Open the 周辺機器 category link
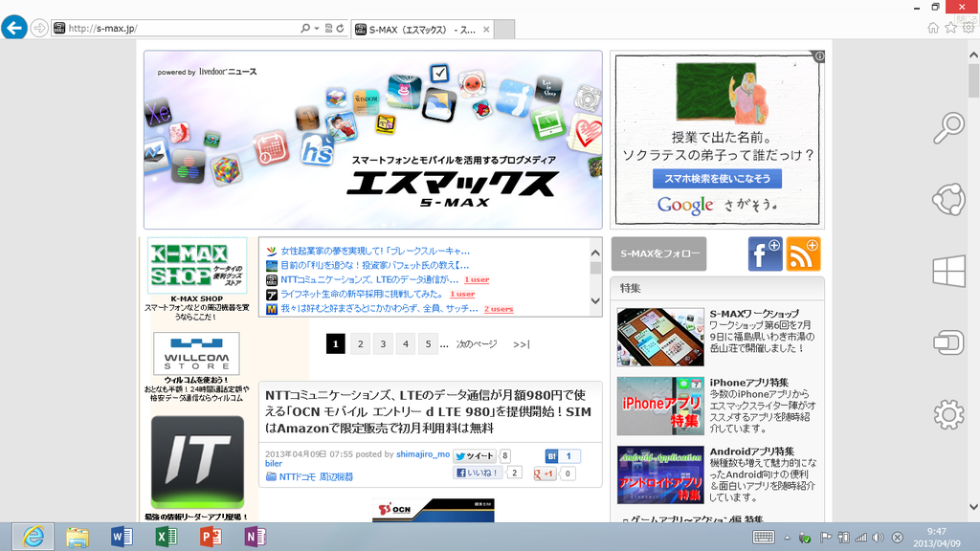The height and width of the screenshot is (551, 980). click(x=336, y=476)
